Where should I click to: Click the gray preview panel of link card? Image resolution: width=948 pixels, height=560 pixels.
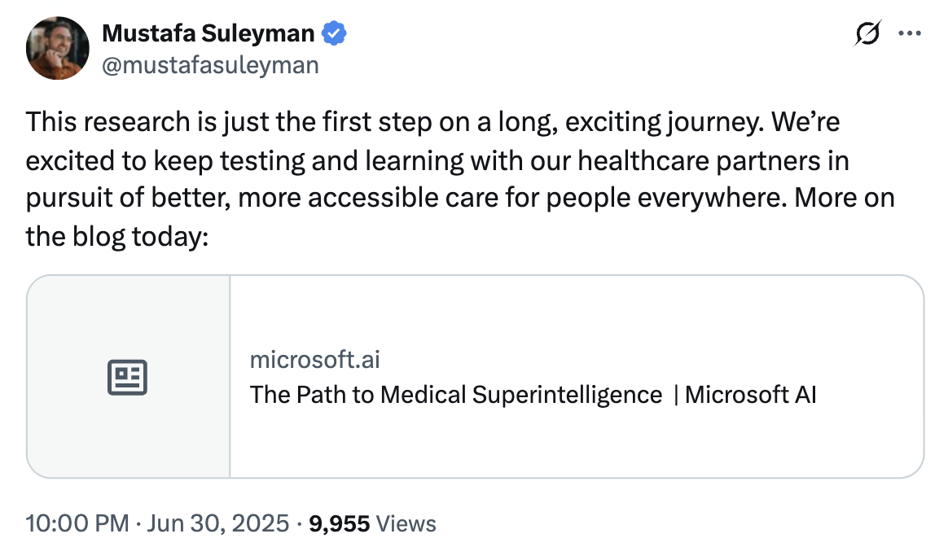click(128, 377)
